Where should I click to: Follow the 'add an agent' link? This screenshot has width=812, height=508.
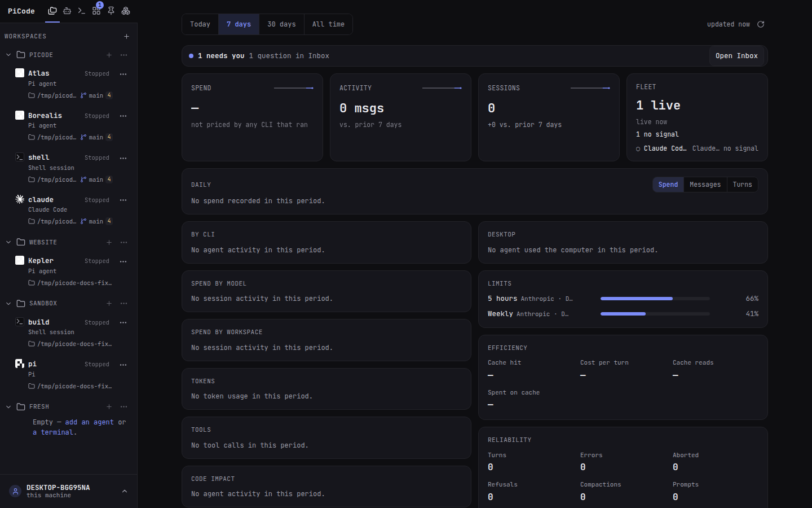click(x=89, y=422)
